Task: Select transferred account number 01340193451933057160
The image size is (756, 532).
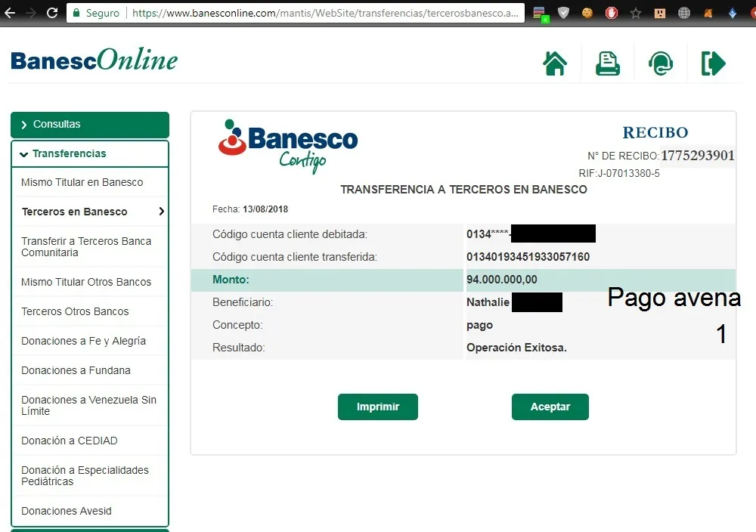Action: (x=528, y=257)
